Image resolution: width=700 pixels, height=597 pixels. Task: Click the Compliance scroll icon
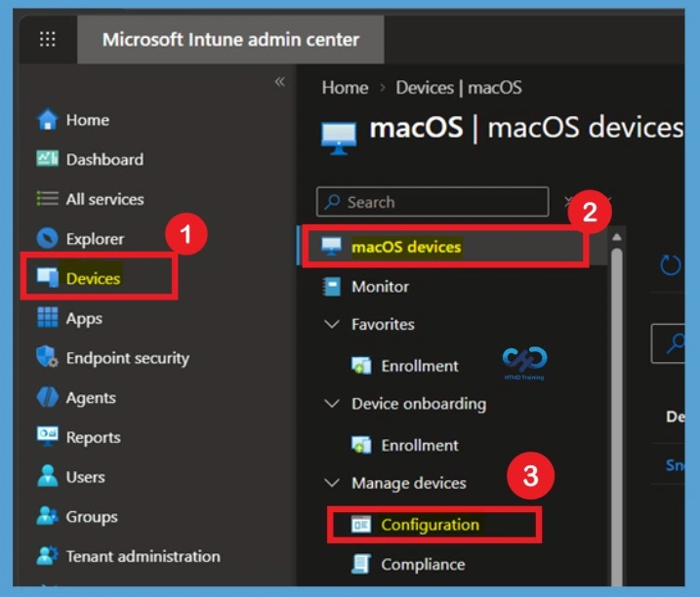pyautogui.click(x=361, y=564)
